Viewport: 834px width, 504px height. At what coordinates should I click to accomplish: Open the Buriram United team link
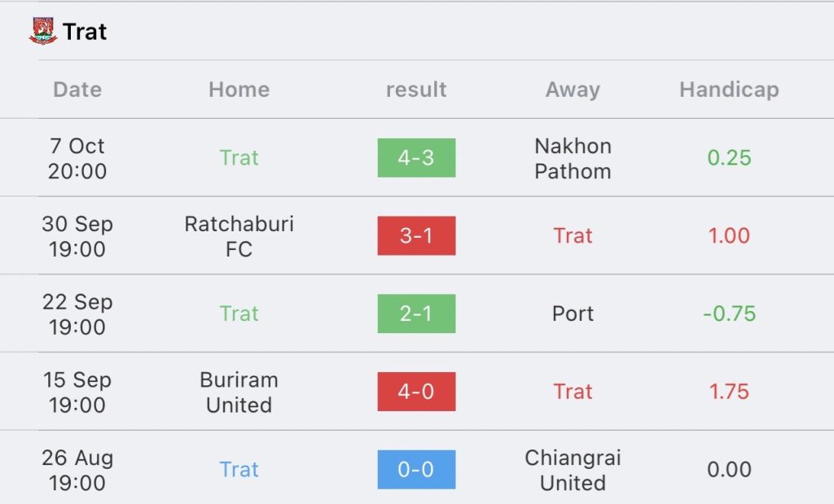point(239,392)
